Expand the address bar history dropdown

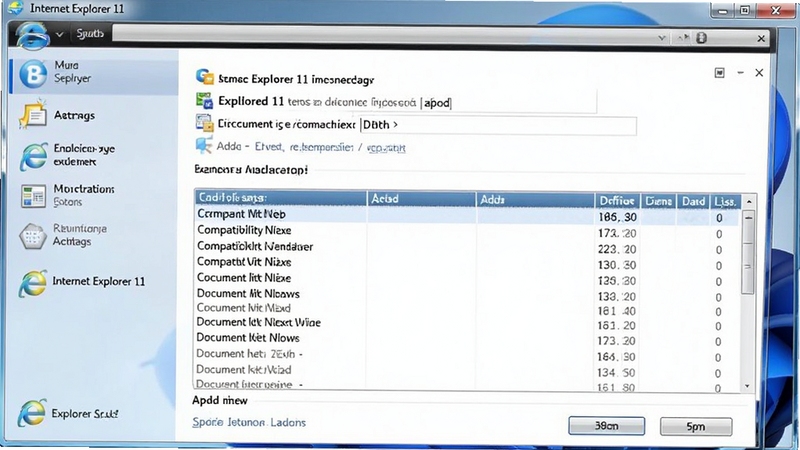[x=662, y=38]
